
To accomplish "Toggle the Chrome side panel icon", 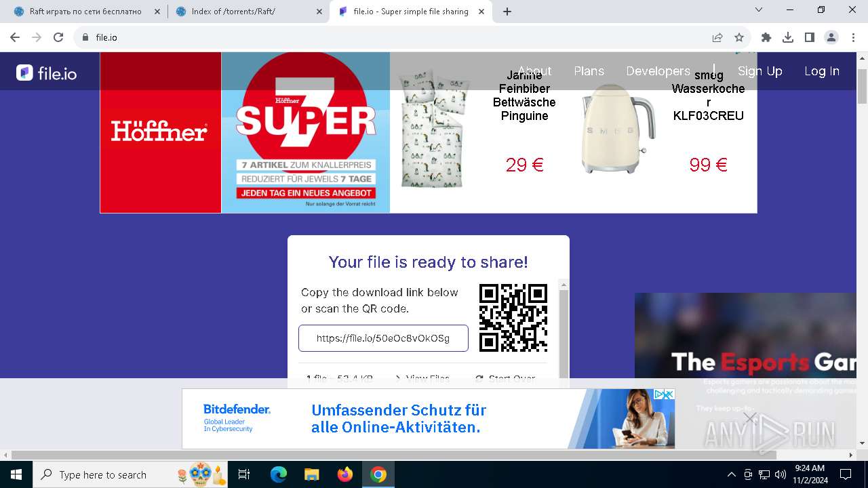I will 810,37.
